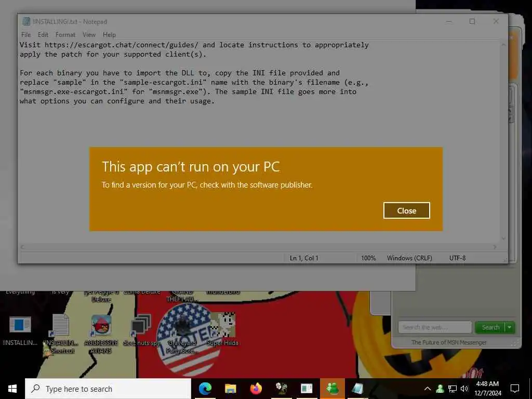Switch to Notepad taskbar button
The height and width of the screenshot is (399, 532).
pyautogui.click(x=357, y=389)
